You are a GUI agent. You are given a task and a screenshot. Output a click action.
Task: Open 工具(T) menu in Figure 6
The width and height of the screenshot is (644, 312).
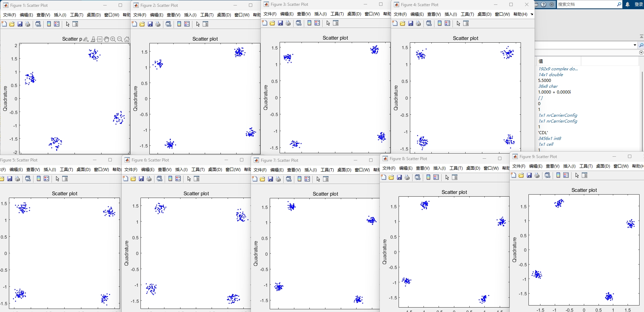pyautogui.click(x=198, y=170)
